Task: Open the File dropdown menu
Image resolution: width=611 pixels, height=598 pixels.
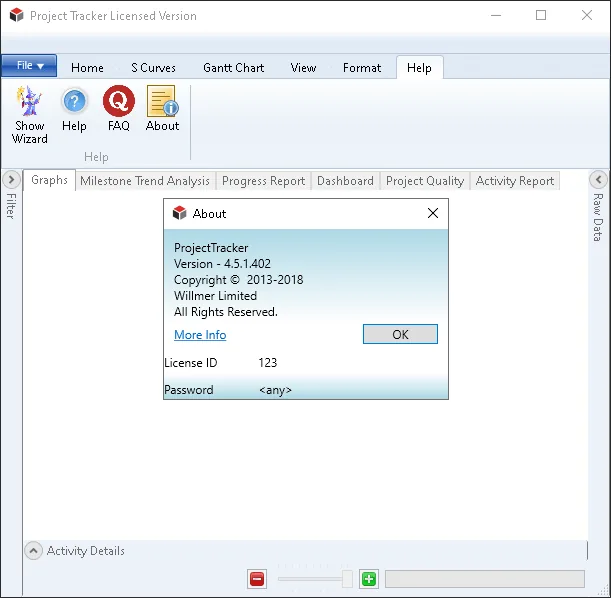Action: point(30,65)
